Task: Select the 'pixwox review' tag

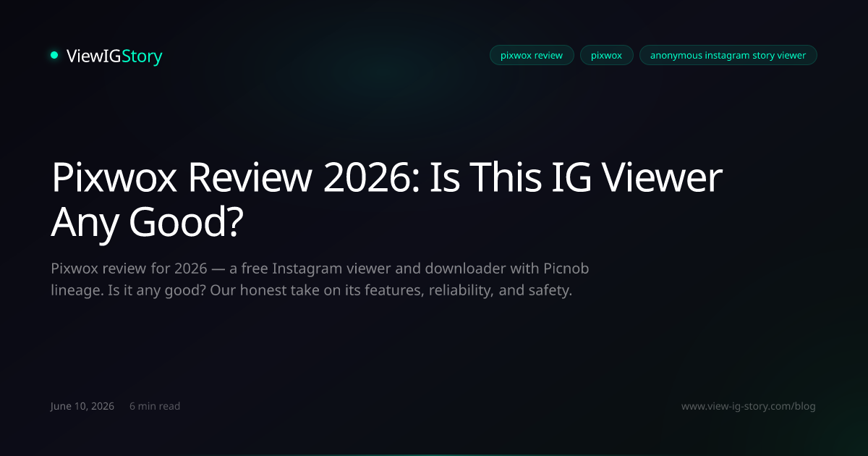Action: click(532, 55)
